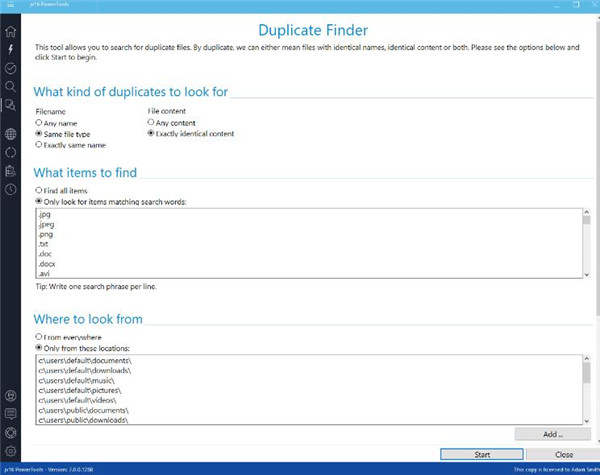
Task: Click the Duplicate Finder page title
Action: click(x=313, y=30)
